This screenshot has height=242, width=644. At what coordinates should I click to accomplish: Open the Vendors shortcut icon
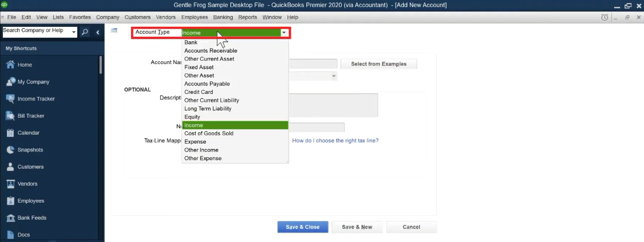point(10,184)
